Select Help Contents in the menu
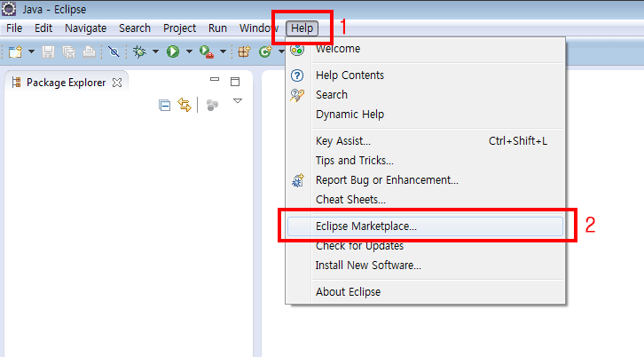This screenshot has width=644, height=357. [x=349, y=75]
